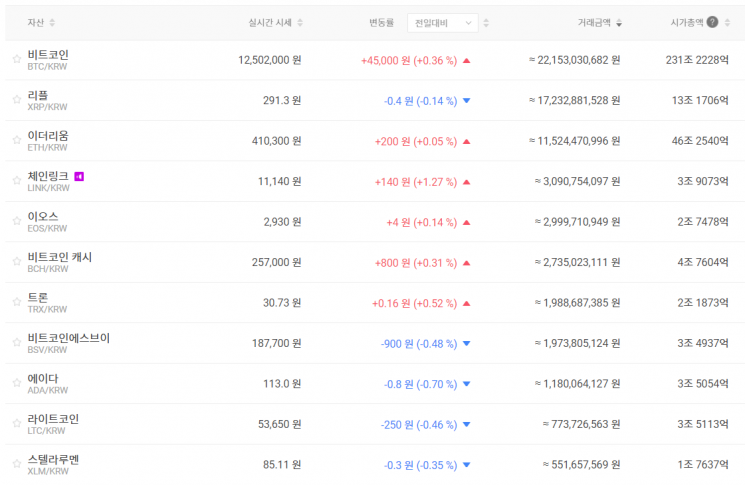The width and height of the screenshot is (745, 485).
Task: Click the purple badge next to 체인링크
Action: click(x=79, y=177)
